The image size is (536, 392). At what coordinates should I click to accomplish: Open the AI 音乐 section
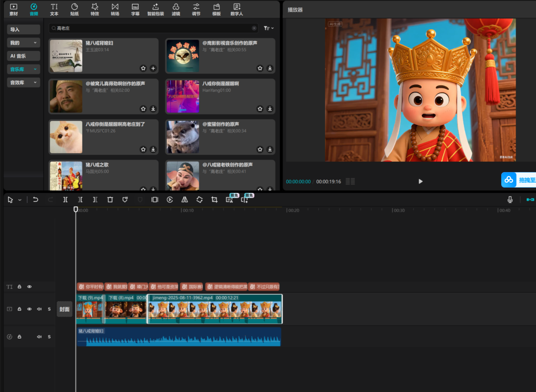(24, 56)
